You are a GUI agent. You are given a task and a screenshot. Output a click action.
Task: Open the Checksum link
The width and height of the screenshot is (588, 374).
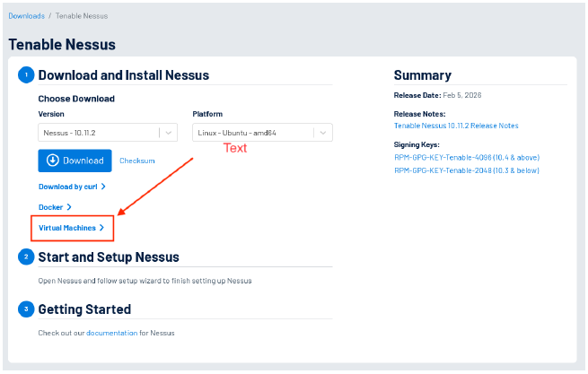tap(136, 161)
